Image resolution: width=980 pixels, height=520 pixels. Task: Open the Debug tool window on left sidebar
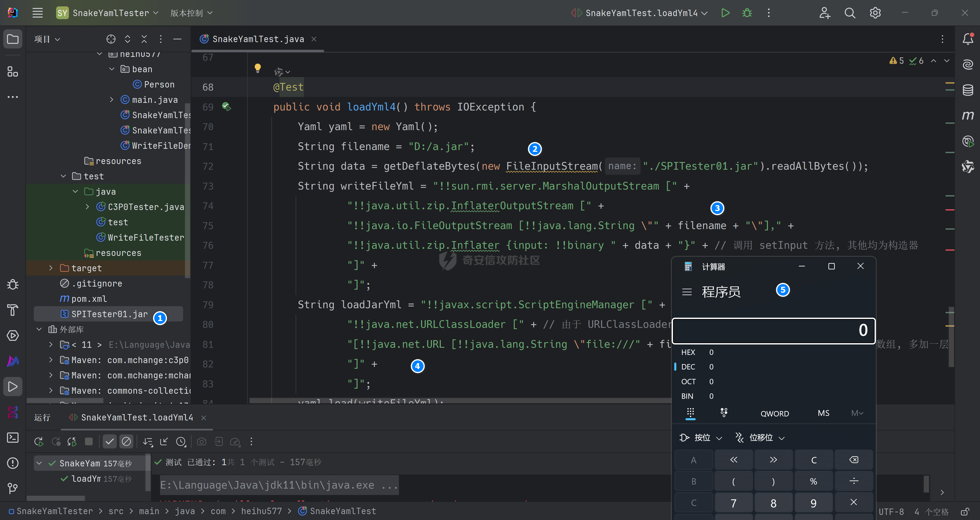point(13,284)
